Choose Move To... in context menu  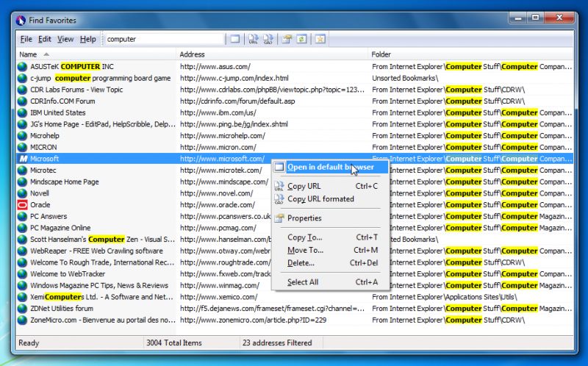pyautogui.click(x=330, y=250)
